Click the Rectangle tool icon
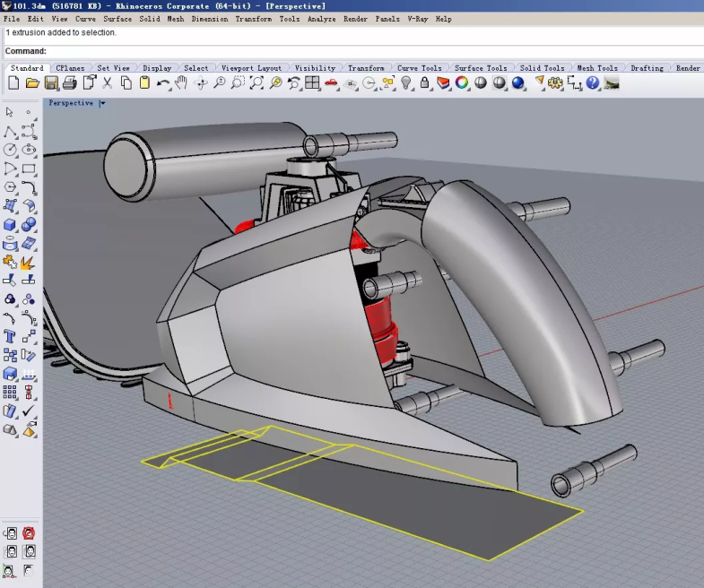This screenshot has height=588, width=704. pos(28,169)
